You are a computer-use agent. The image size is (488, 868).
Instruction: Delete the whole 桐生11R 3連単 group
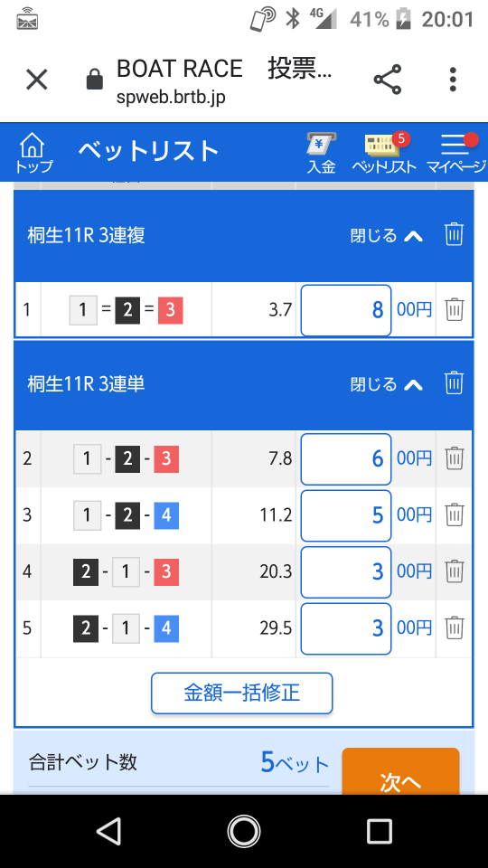[x=454, y=382]
